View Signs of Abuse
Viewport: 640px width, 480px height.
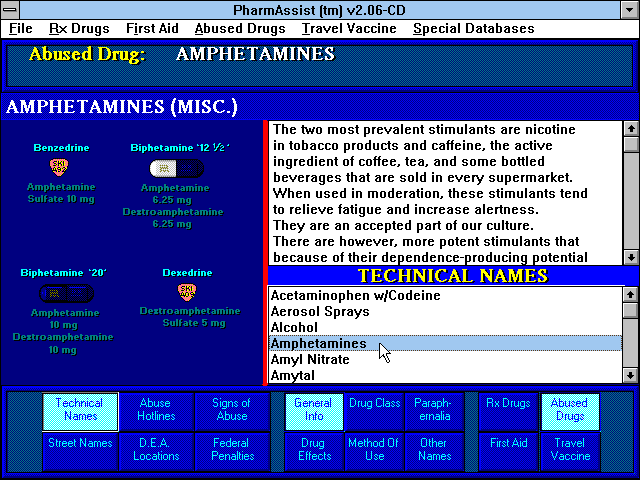click(232, 411)
